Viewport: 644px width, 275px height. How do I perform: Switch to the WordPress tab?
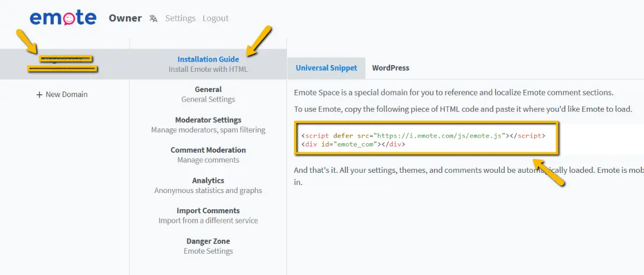pos(391,68)
